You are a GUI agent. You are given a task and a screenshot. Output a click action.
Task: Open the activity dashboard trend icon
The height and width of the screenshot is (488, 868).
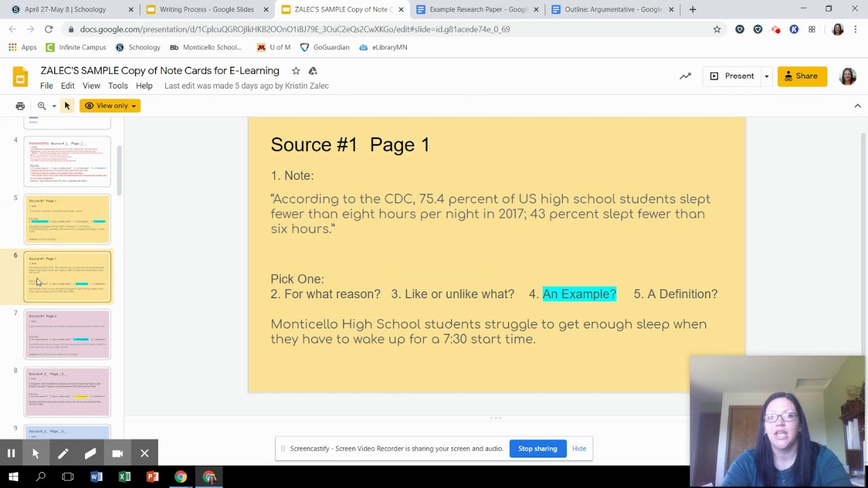pos(686,76)
